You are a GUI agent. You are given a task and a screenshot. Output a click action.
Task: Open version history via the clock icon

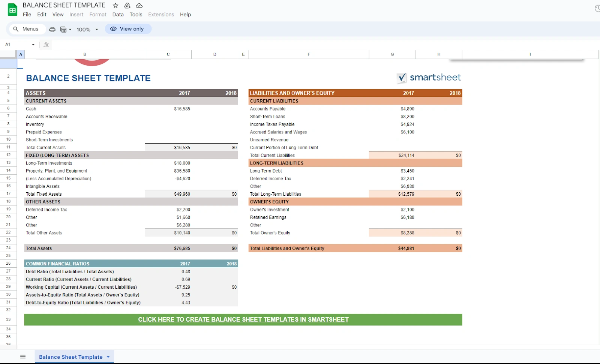coord(596,7)
